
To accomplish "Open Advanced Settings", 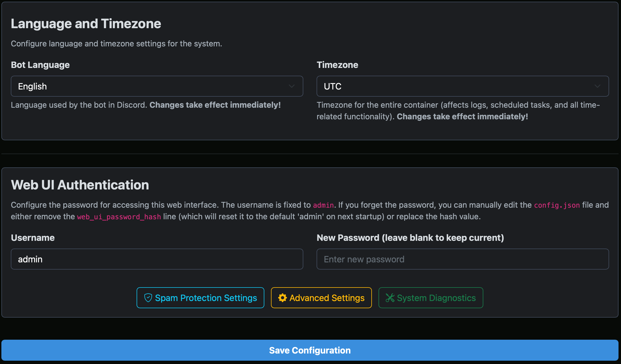I will [x=321, y=298].
